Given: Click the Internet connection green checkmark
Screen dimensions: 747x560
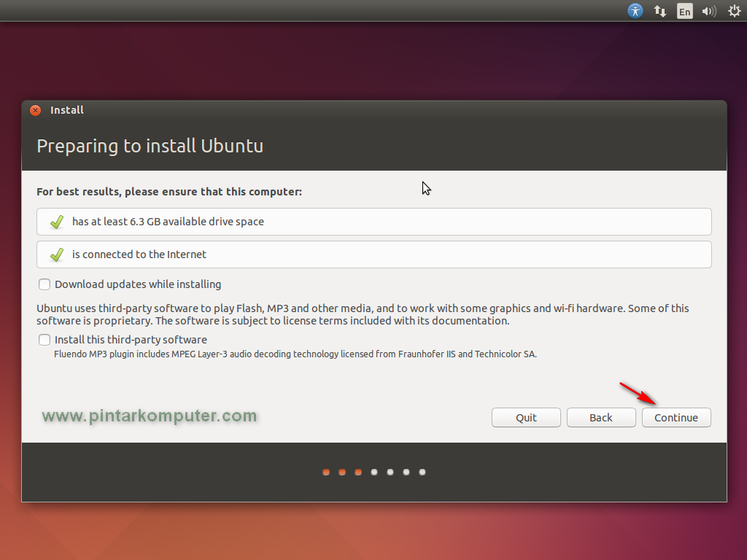Looking at the screenshot, I should coord(57,254).
